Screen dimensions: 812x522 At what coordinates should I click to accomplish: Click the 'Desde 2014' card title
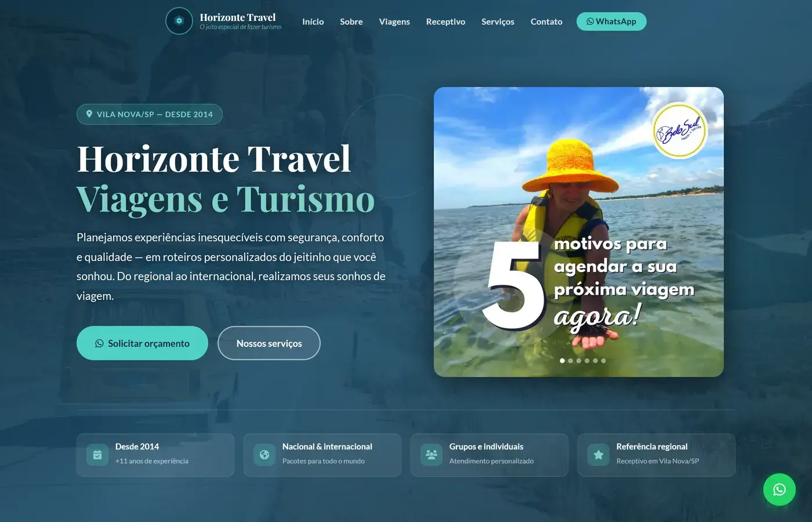[x=137, y=447]
